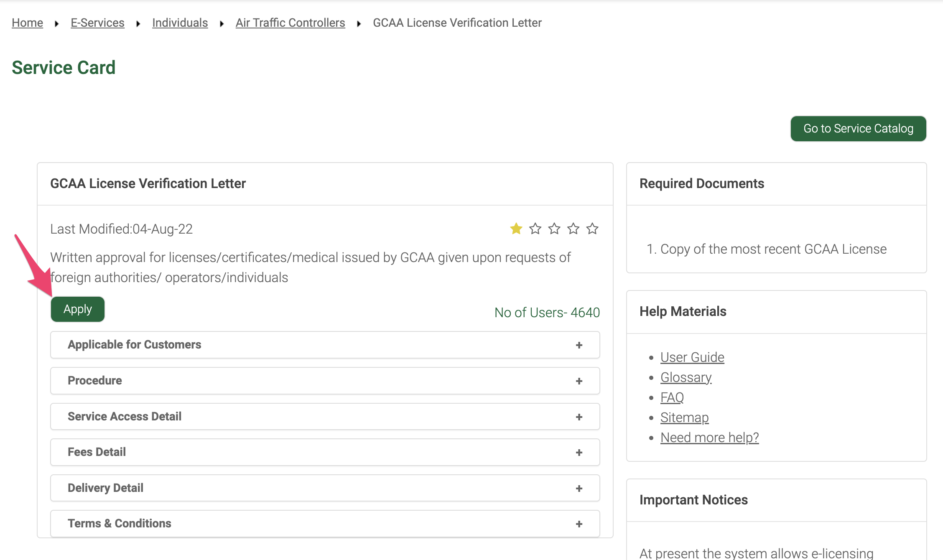The image size is (943, 560).
Task: Click the Service Card heading
Action: point(64,68)
